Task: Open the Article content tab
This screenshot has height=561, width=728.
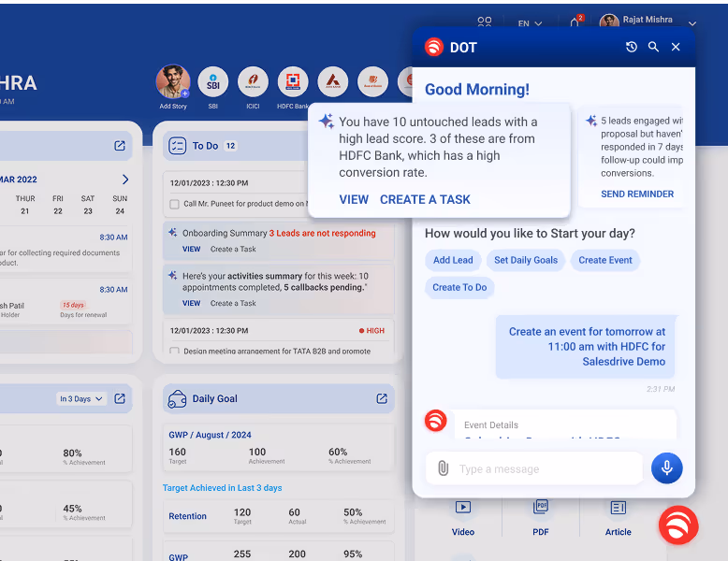Action: pyautogui.click(x=618, y=518)
